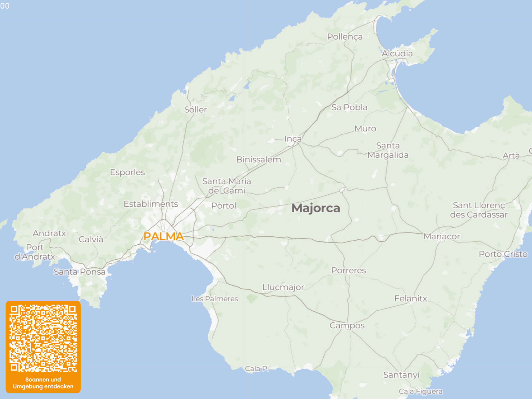This screenshot has width=532, height=399.
Task: Click the Felanitx town label
Action: pyautogui.click(x=411, y=298)
